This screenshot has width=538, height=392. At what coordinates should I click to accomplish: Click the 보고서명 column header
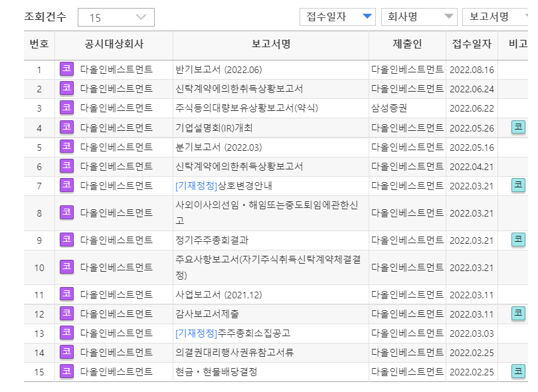[x=271, y=44]
